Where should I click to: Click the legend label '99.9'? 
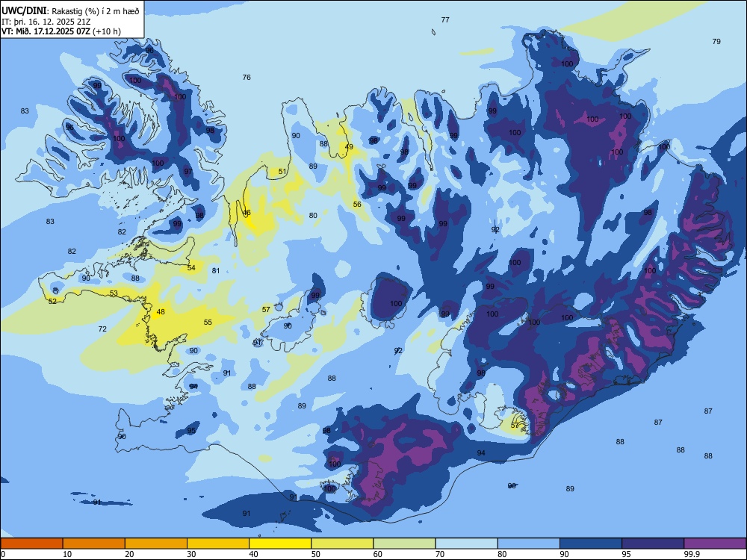tap(692, 554)
